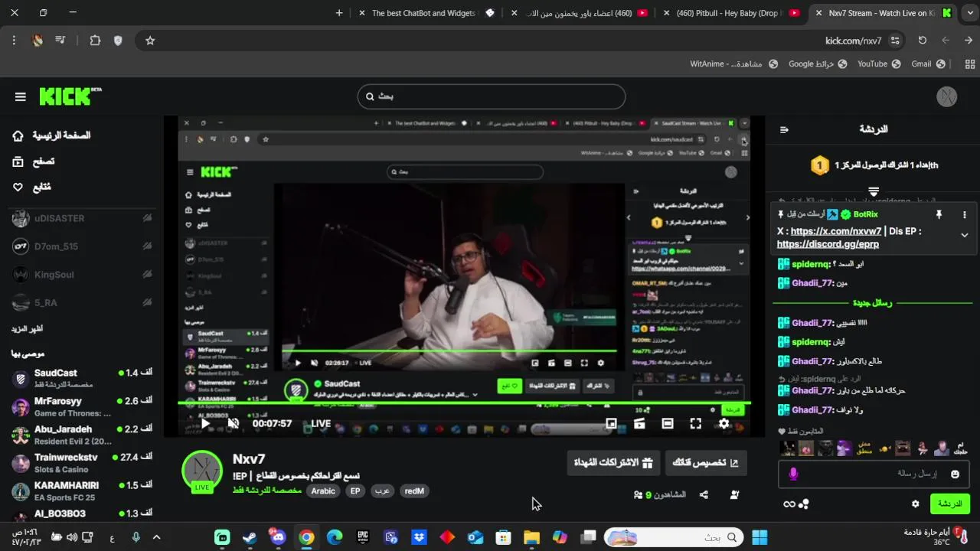This screenshot has width=980, height=551.
Task: Expand the pinned BotRix message
Action: click(965, 235)
